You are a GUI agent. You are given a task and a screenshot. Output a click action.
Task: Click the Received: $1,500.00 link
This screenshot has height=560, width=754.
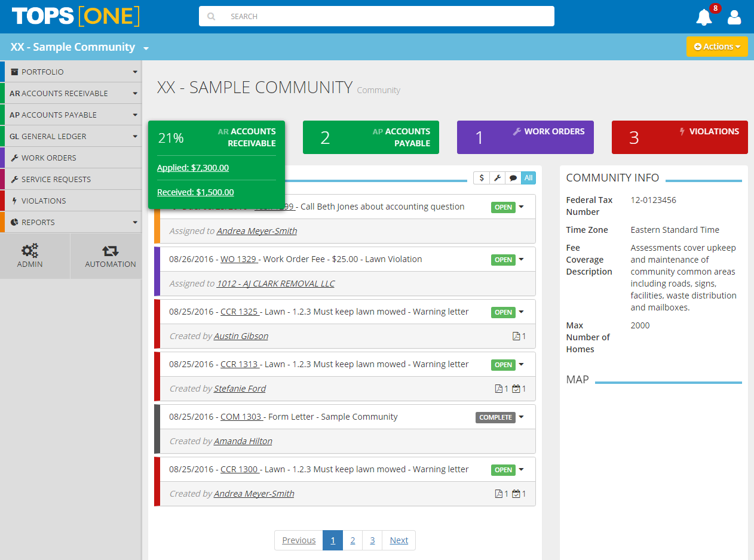pos(195,192)
